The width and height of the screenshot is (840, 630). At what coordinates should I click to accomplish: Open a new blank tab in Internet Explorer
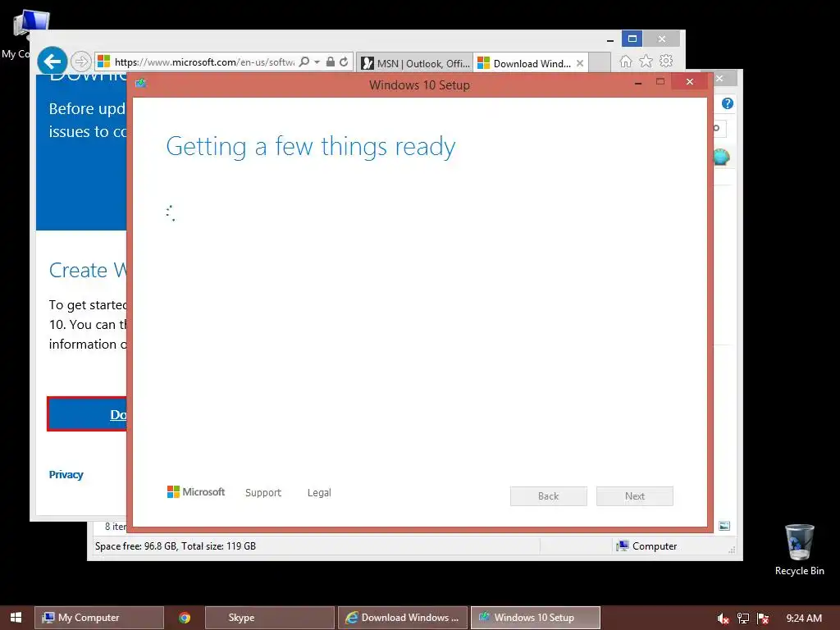click(x=600, y=62)
